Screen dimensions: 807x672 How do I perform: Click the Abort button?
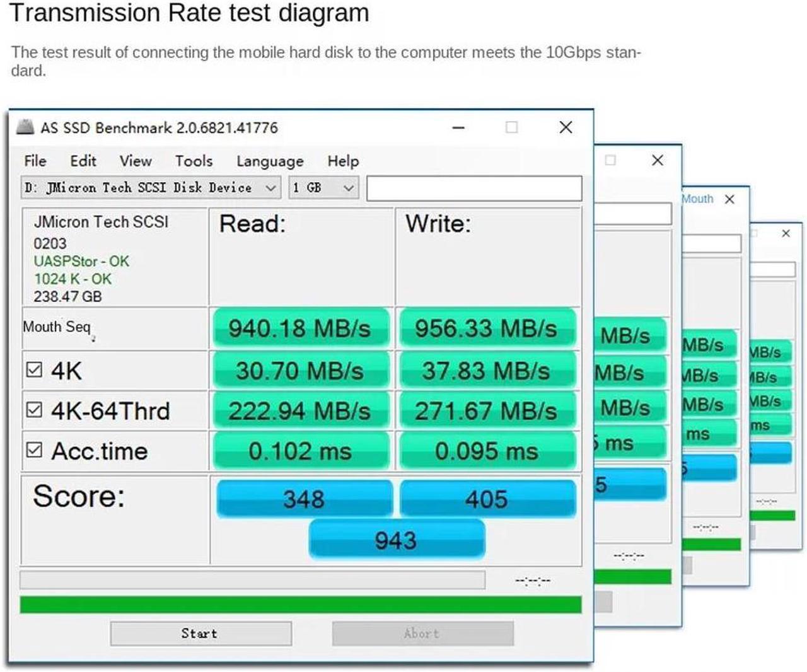(422, 634)
